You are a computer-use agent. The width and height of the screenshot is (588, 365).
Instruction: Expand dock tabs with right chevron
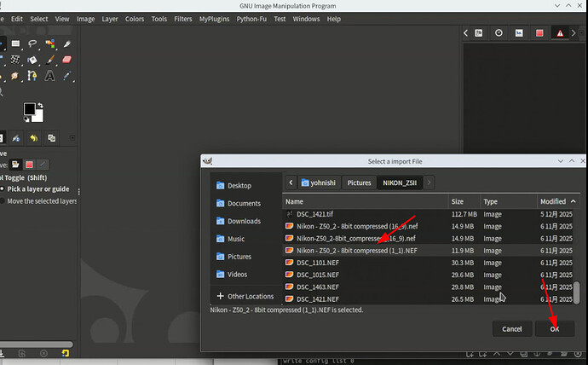coord(574,33)
